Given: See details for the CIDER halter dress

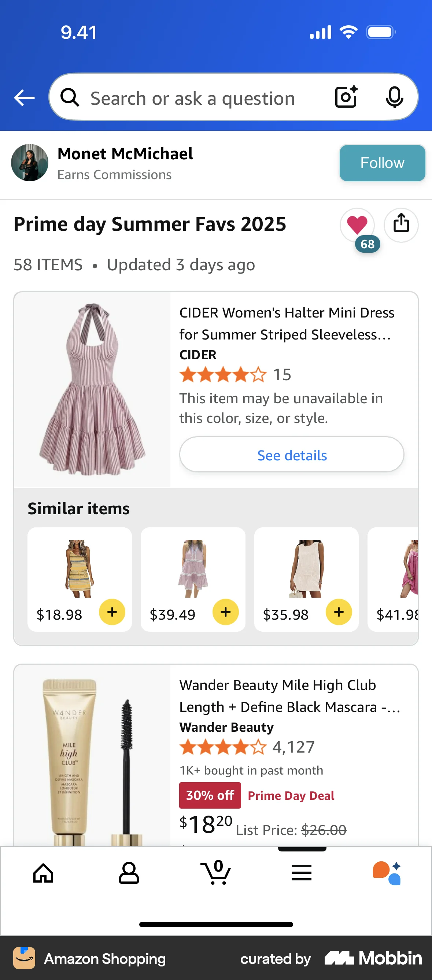Looking at the screenshot, I should click(292, 454).
